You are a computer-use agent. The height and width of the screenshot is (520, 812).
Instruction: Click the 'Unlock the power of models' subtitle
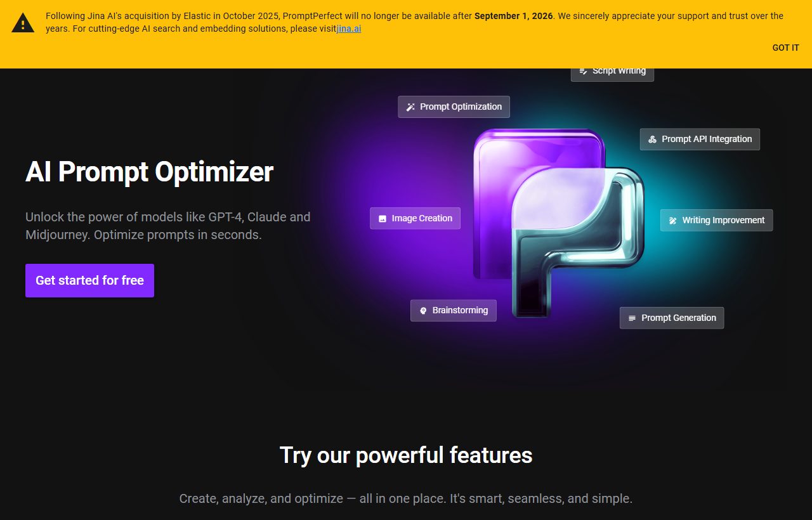(168, 226)
